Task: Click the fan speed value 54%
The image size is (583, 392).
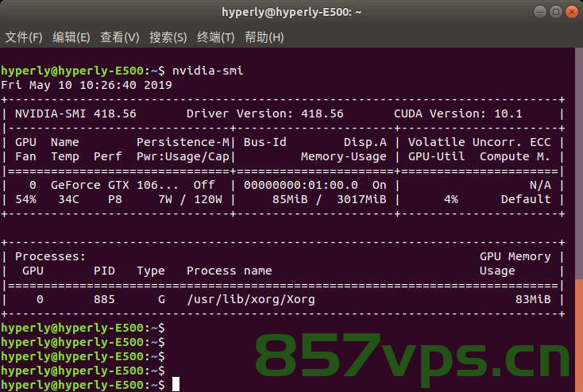Action: 25,199
